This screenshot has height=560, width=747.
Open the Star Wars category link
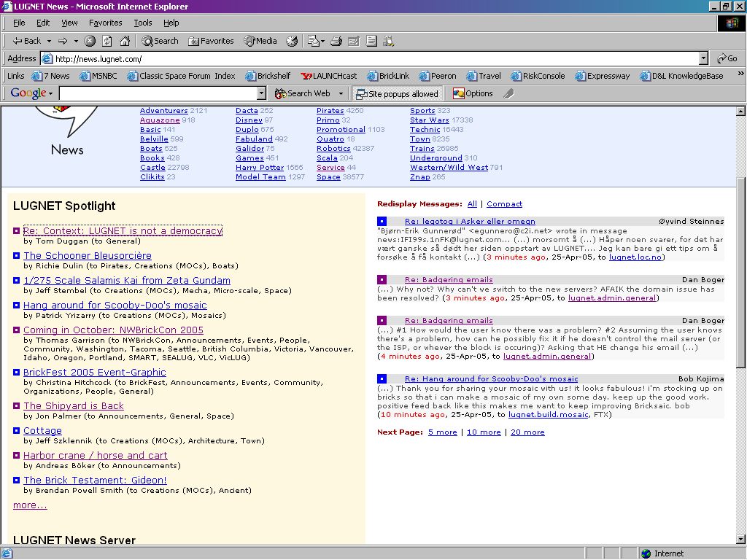[x=430, y=120]
